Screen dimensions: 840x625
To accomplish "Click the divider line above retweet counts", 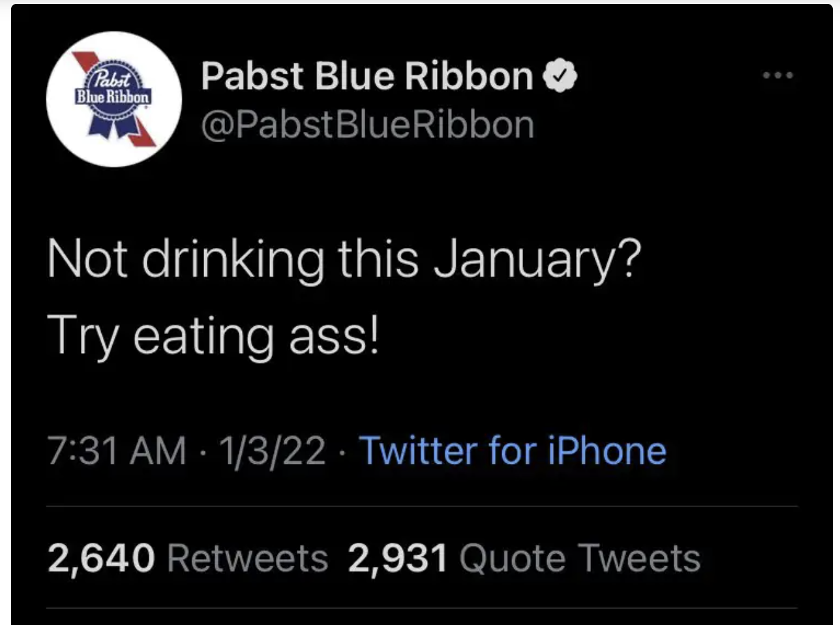I will [422, 506].
